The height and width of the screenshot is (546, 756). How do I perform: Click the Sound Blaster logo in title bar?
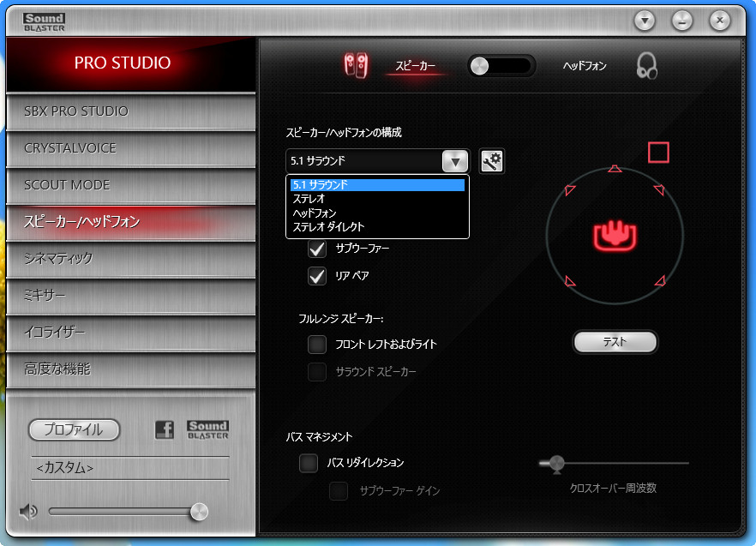coord(44,22)
